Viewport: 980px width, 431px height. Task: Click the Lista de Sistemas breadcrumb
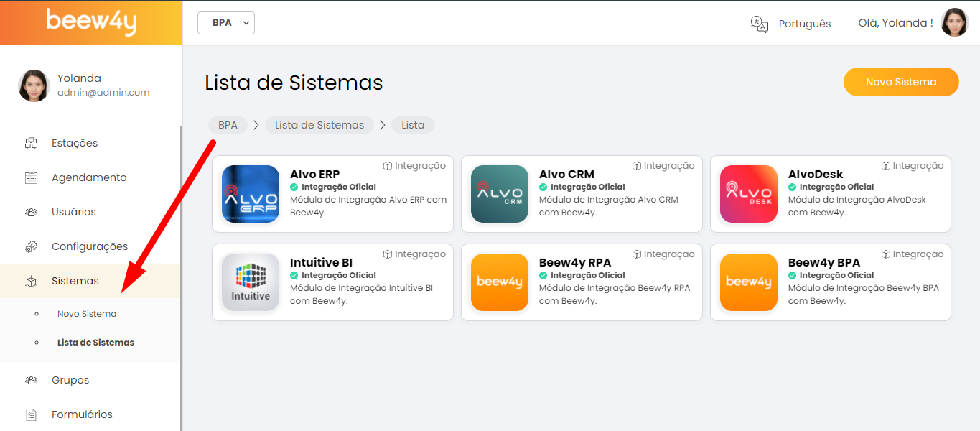coord(319,125)
